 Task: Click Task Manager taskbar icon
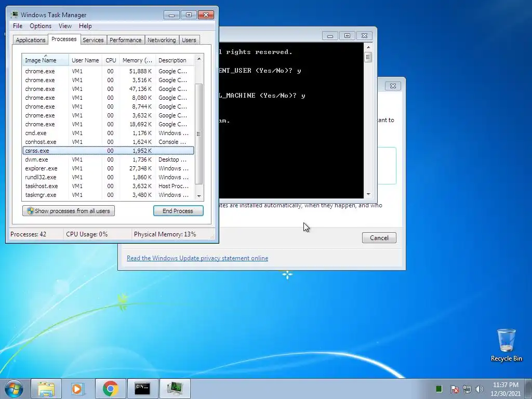coord(175,389)
